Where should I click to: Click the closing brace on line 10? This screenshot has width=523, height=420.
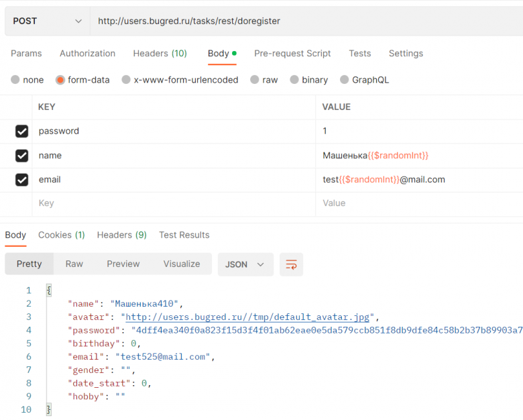(x=49, y=409)
